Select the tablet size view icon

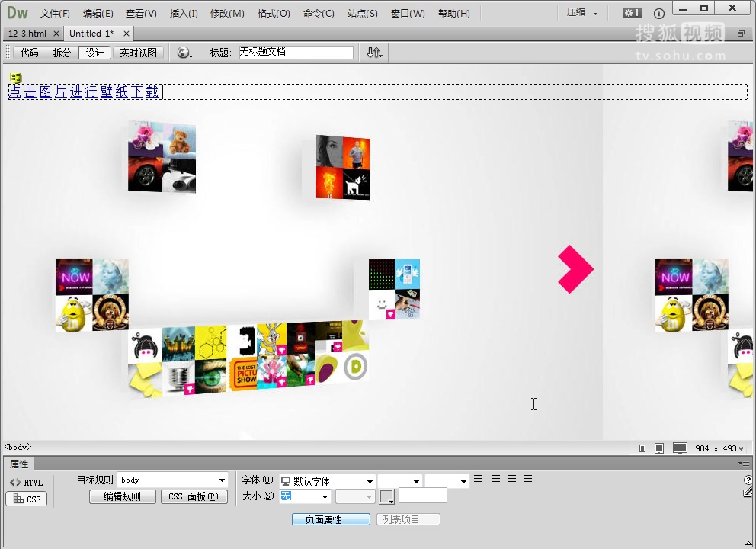pyautogui.click(x=659, y=448)
